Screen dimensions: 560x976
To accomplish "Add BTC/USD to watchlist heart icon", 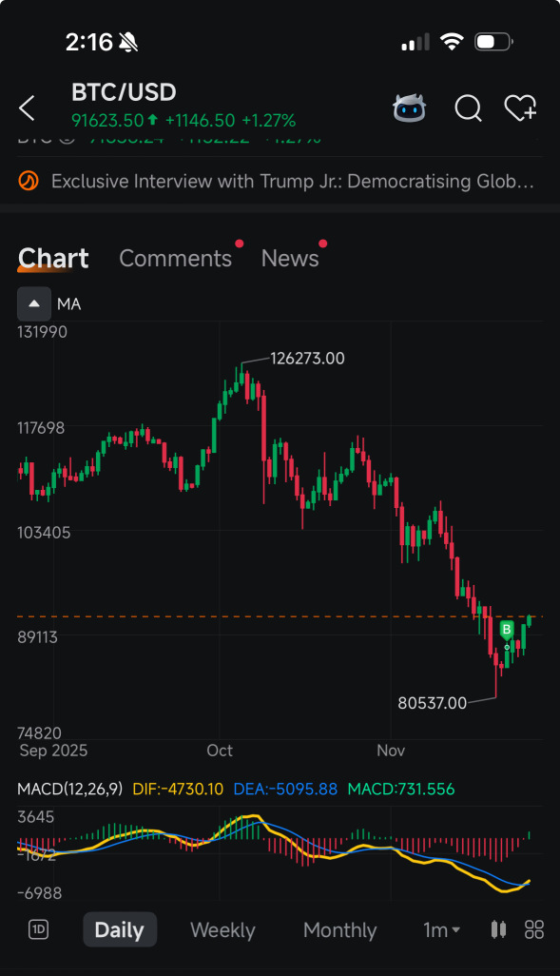I will point(520,108).
